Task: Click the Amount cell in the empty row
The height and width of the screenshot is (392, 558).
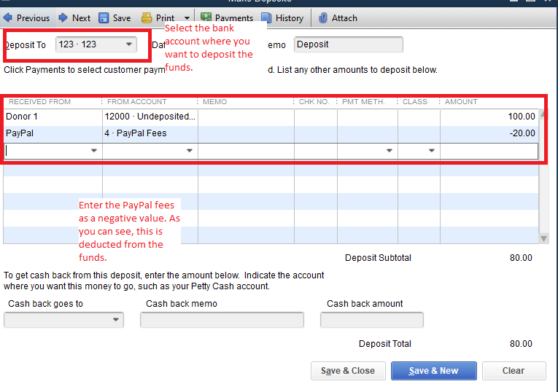Action: [489, 151]
